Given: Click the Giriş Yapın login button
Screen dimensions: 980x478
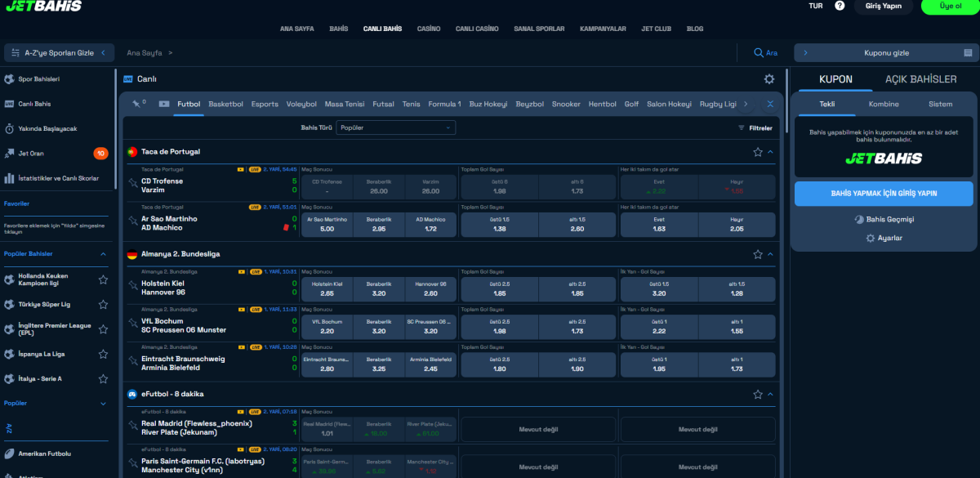Looking at the screenshot, I should click(883, 6).
